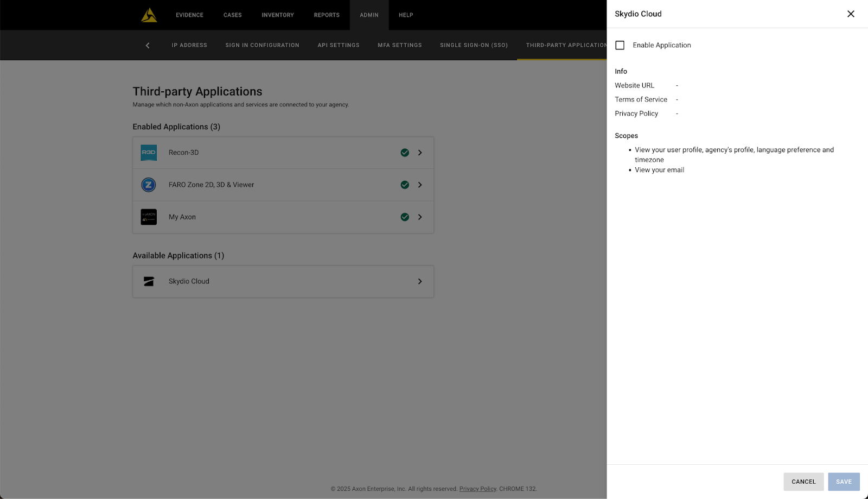This screenshot has width=868, height=499.
Task: Click the Axon logo icon
Action: pos(149,15)
